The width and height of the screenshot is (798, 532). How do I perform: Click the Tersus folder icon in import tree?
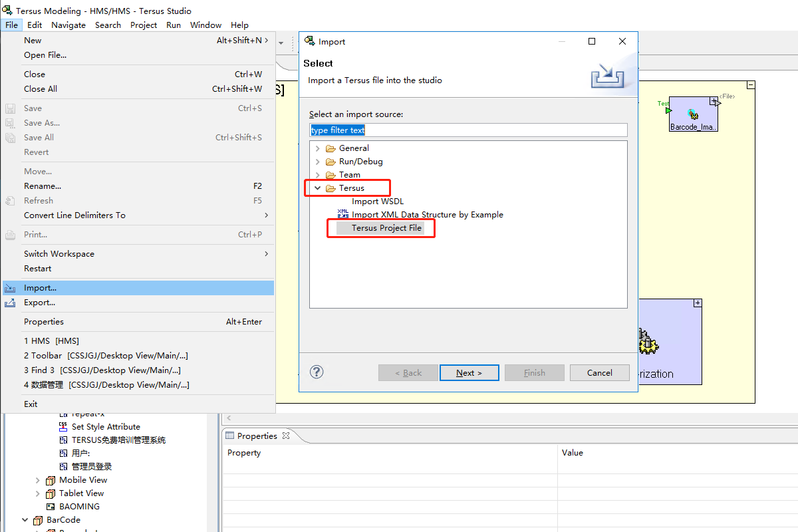[331, 188]
